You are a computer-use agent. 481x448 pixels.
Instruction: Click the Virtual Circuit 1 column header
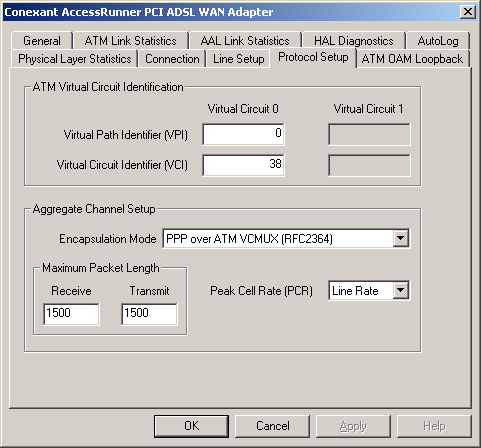pyautogui.click(x=368, y=109)
